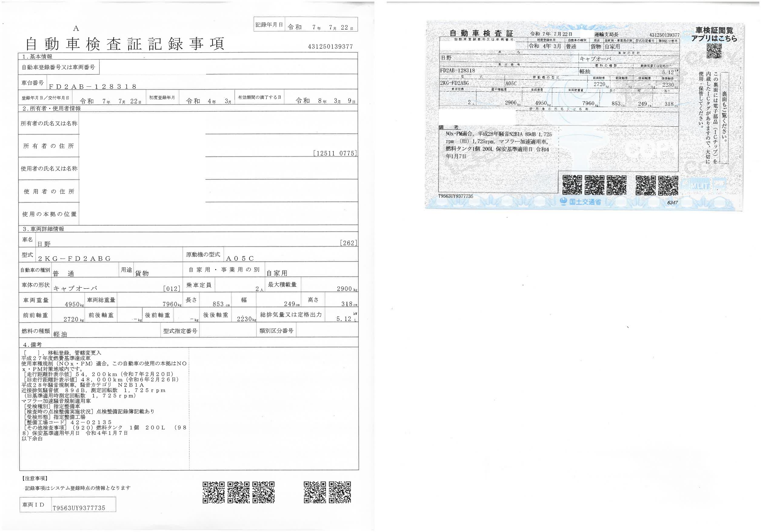Image resolution: width=761 pixels, height=532 pixels.
Task: Select section heading 1.基本情報
Action: tap(38, 56)
